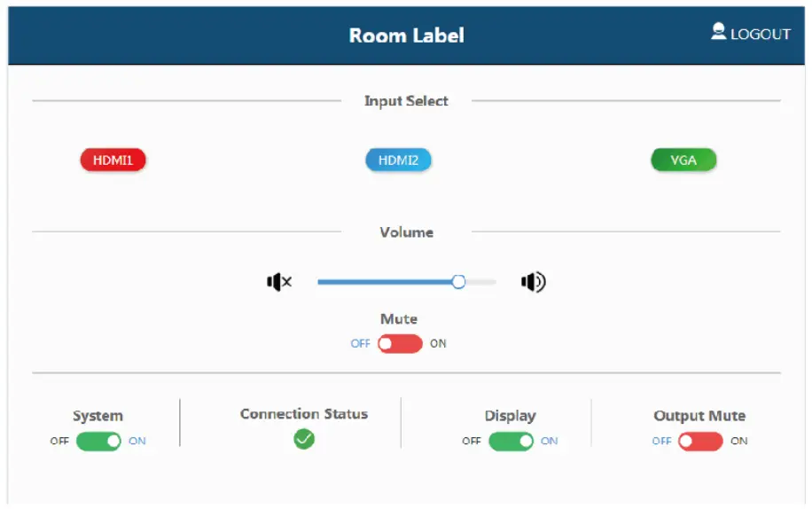Click the Room Label title
Screen dimensions: 812x509
pos(406,35)
